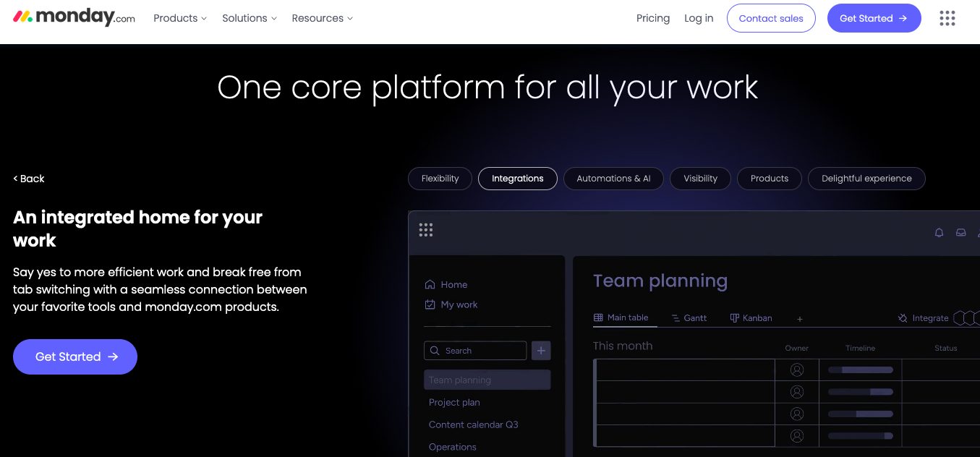Open the Products pill tab
980x457 pixels.
tap(770, 179)
